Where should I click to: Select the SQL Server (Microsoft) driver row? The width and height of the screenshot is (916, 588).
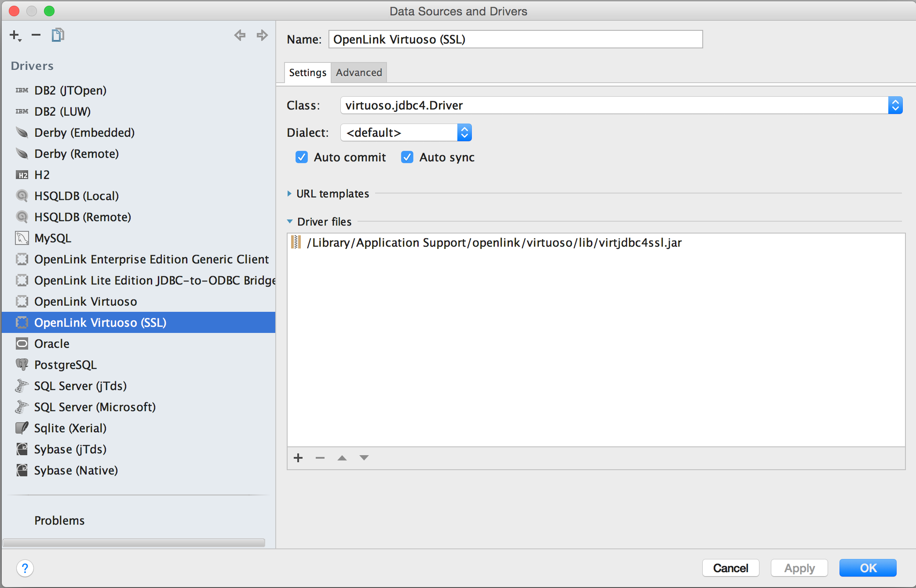click(x=139, y=407)
